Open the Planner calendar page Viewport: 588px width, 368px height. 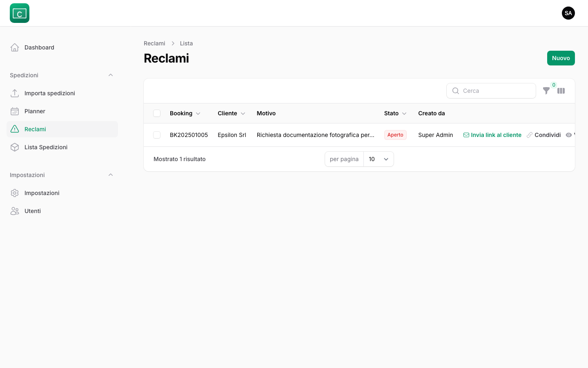35,111
